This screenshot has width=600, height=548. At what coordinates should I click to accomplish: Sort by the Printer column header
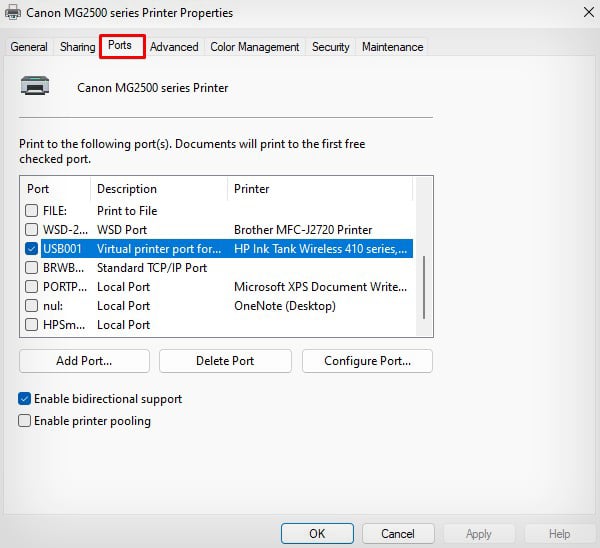click(320, 189)
